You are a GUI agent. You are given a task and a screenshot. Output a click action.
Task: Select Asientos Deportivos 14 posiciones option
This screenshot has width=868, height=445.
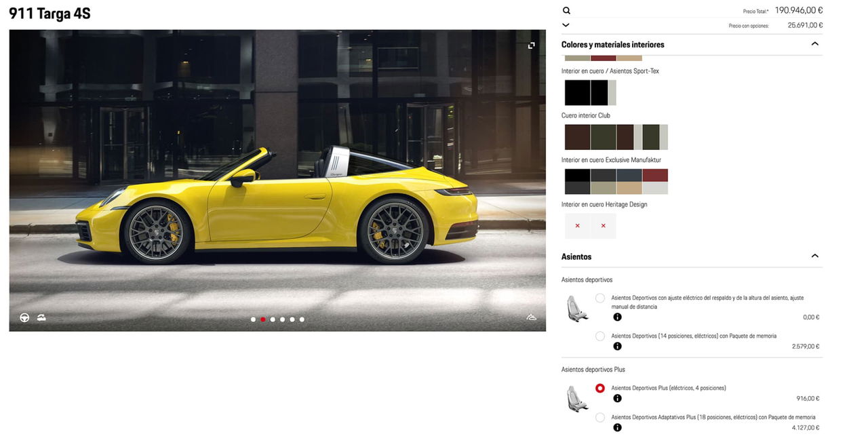pyautogui.click(x=600, y=336)
